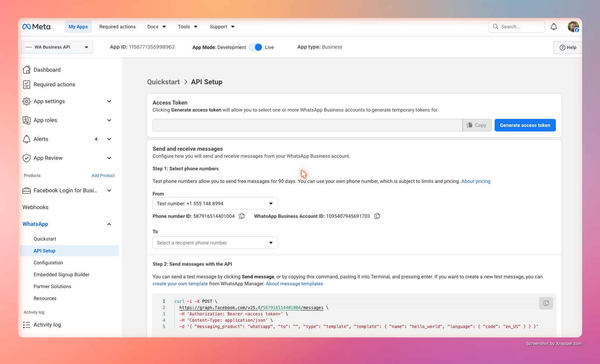This screenshot has width=600, height=364.
Task: Open Webhooks product
Action: [35, 207]
